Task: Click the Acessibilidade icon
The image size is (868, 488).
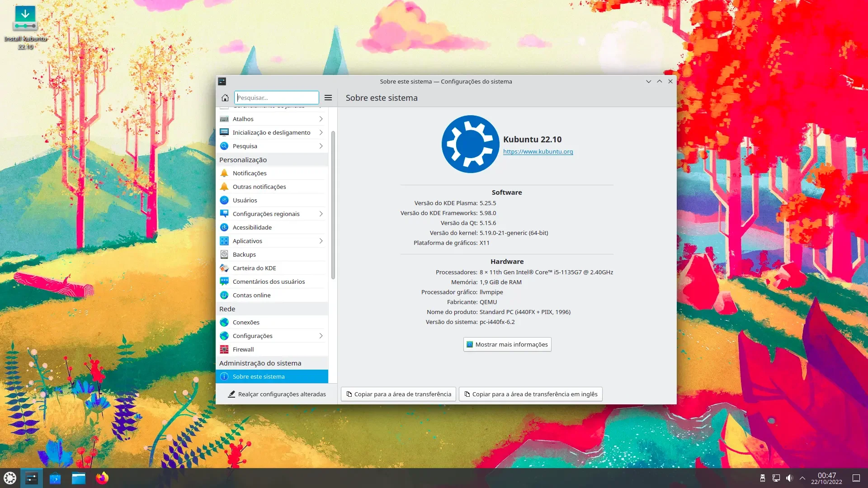Action: pyautogui.click(x=224, y=227)
